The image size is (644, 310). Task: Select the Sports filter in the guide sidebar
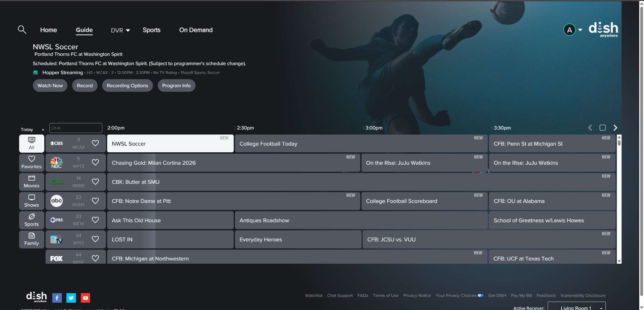pyautogui.click(x=31, y=220)
